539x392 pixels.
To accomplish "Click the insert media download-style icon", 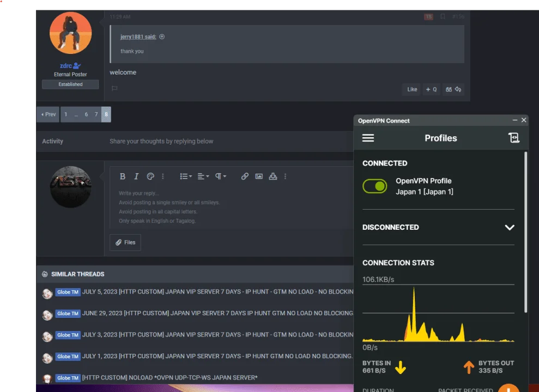I will tap(273, 176).
